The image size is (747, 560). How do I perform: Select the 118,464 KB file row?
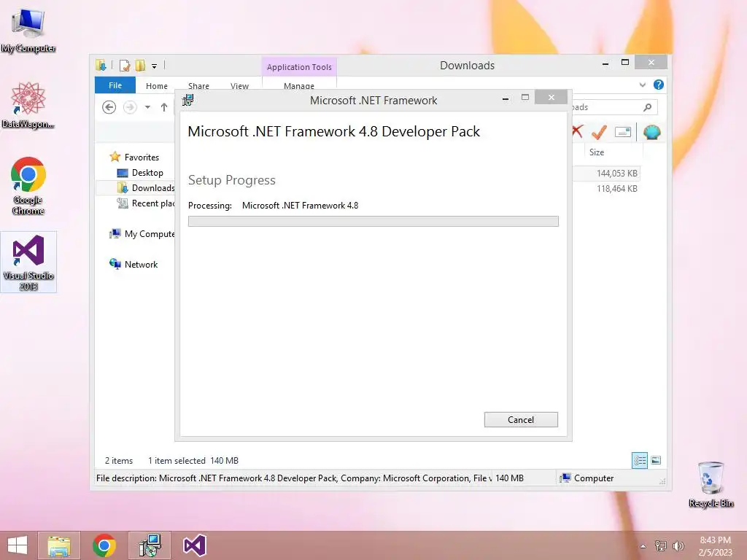point(606,189)
